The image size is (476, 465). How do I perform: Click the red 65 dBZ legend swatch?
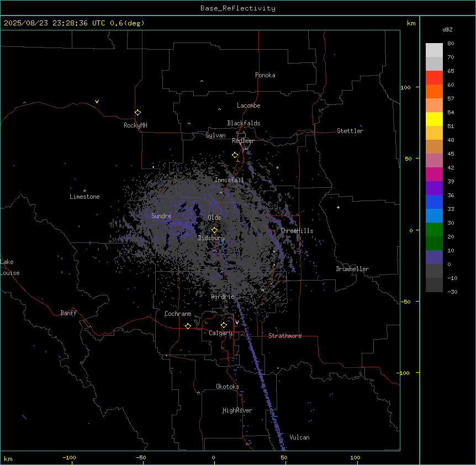tap(434, 78)
